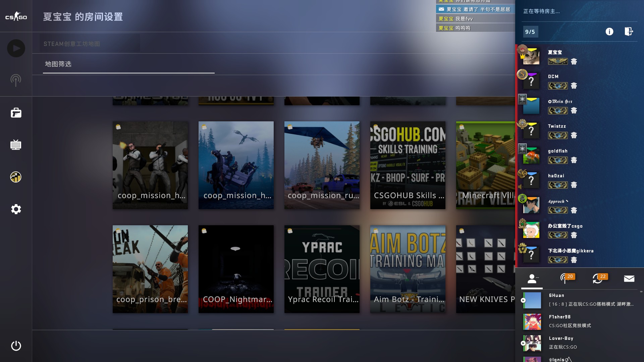This screenshot has height=362, width=644.
Task: Click the lobby info icon
Action: (x=609, y=32)
